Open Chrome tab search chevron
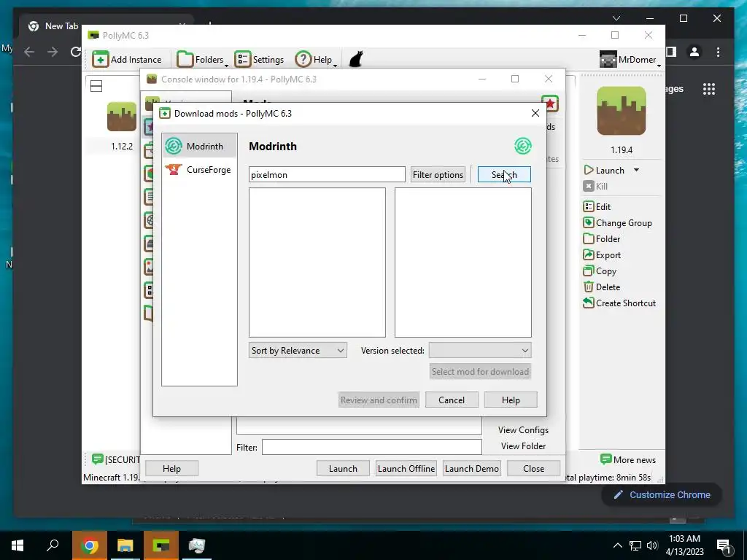Screen dimensions: 747x560 pyautogui.click(x=616, y=18)
